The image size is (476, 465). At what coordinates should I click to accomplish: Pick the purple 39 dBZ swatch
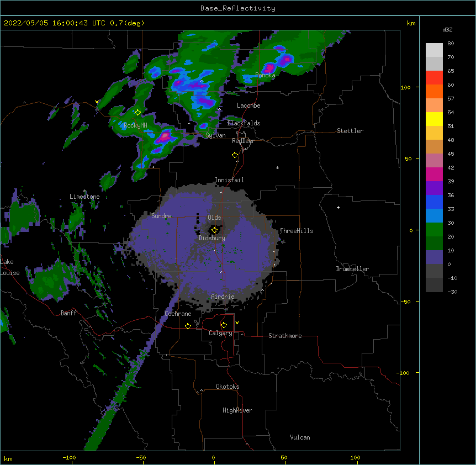point(434,188)
